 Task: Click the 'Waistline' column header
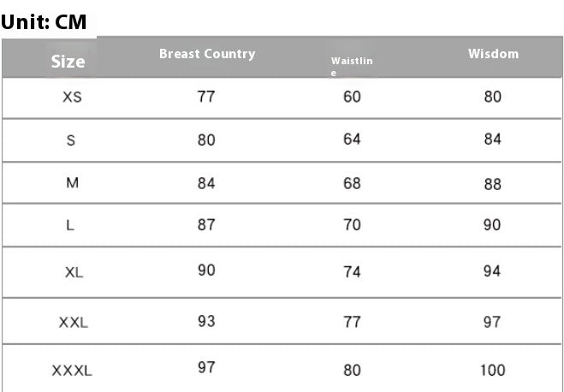352,65
